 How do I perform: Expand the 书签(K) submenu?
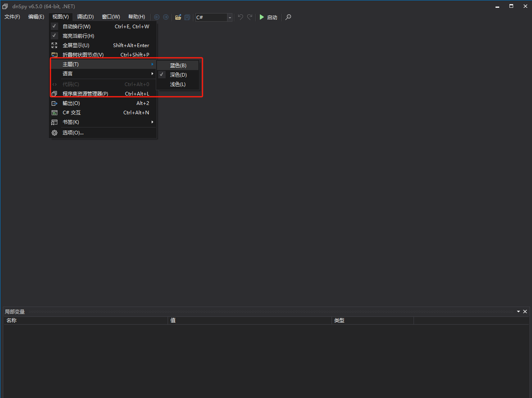tap(103, 122)
